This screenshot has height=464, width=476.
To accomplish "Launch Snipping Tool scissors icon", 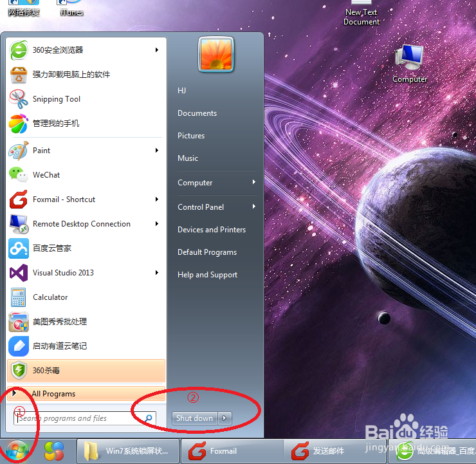I will click(x=19, y=99).
